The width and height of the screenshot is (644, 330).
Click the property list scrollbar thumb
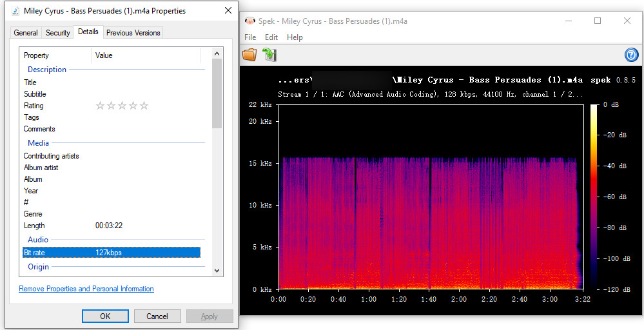(217, 93)
